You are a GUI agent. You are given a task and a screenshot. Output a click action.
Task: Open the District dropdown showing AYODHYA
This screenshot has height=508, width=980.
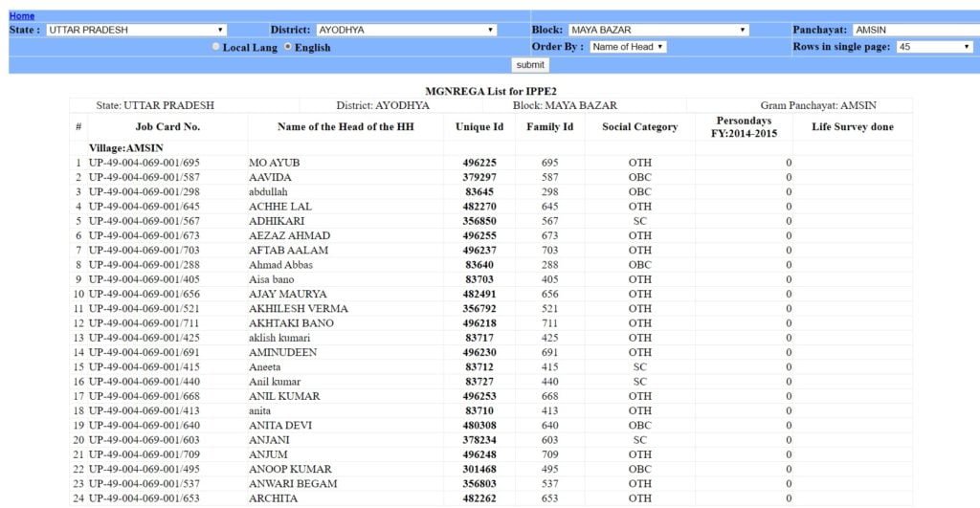406,30
